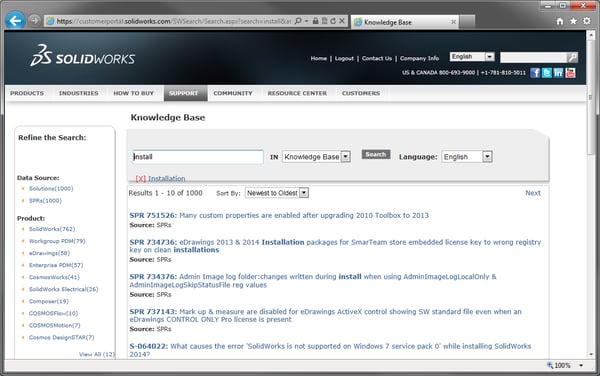This screenshot has width=600, height=376.
Task: Open the HOW TO BUY navigation menu
Action: point(134,93)
